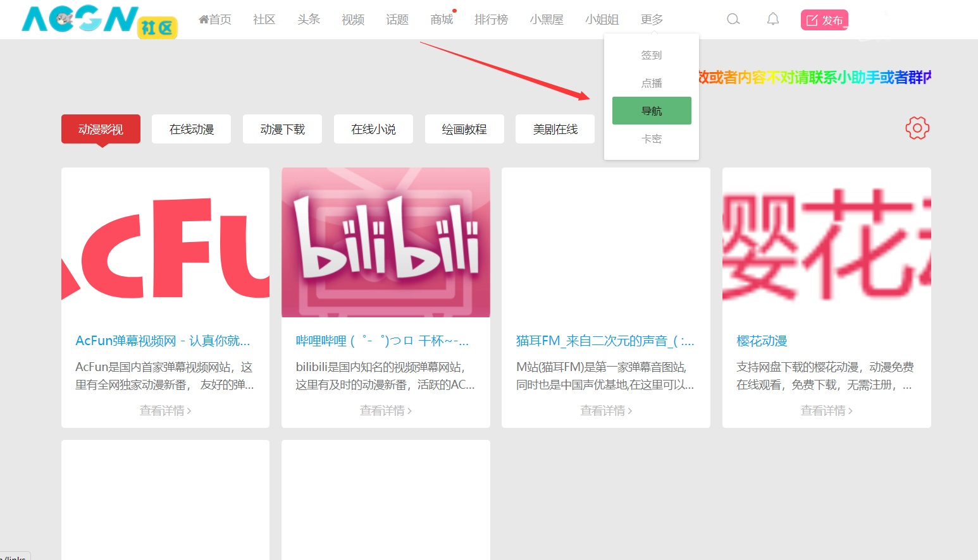This screenshot has height=560, width=978.
Task: Switch to the 绘画教程 tab
Action: pyautogui.click(x=464, y=129)
